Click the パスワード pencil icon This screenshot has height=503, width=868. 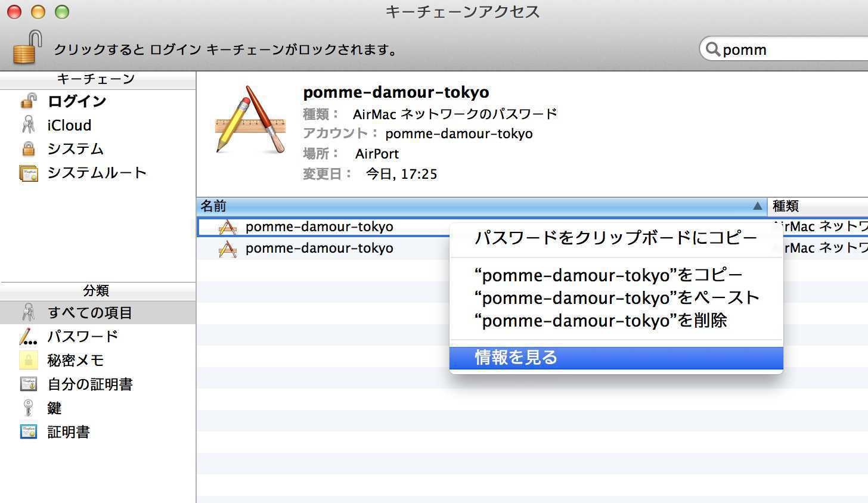pos(28,337)
